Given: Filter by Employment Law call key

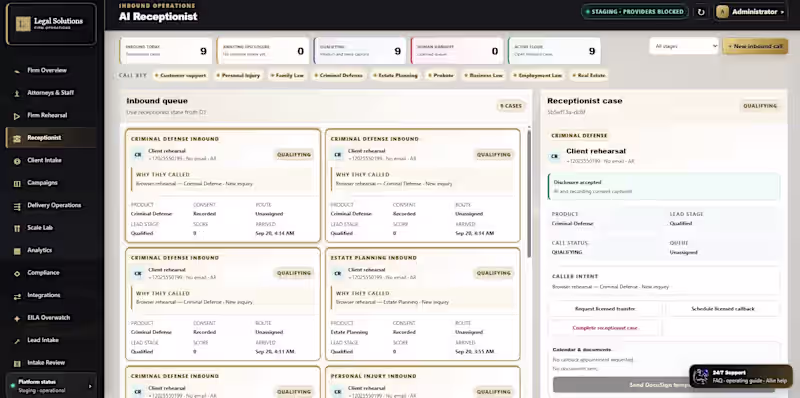Looking at the screenshot, I should 538,76.
